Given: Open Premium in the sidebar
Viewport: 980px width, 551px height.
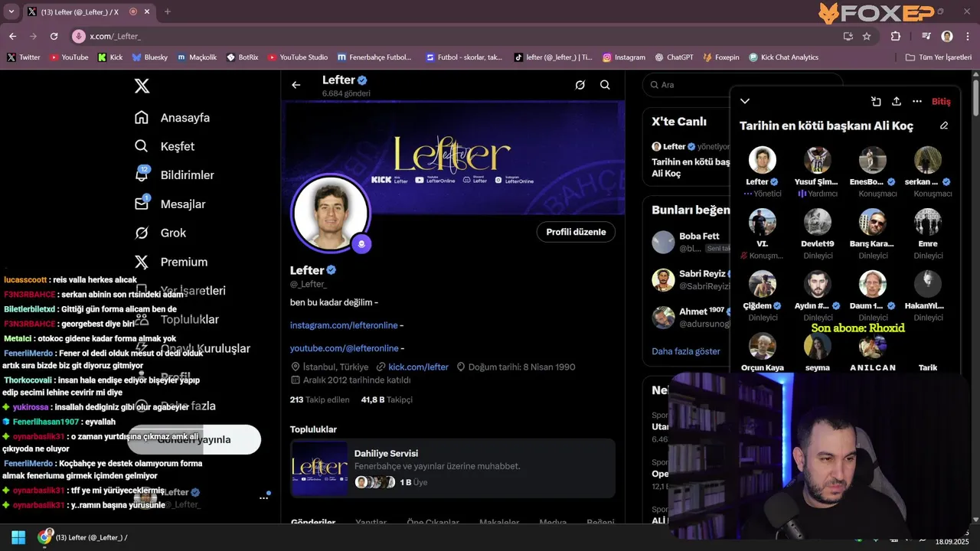Looking at the screenshot, I should point(171,262).
